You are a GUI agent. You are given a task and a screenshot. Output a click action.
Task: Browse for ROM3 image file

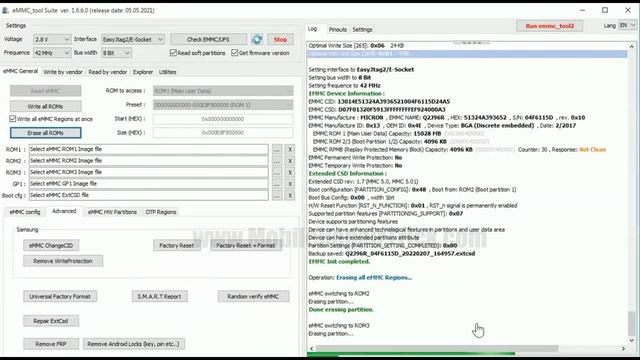click(277, 172)
